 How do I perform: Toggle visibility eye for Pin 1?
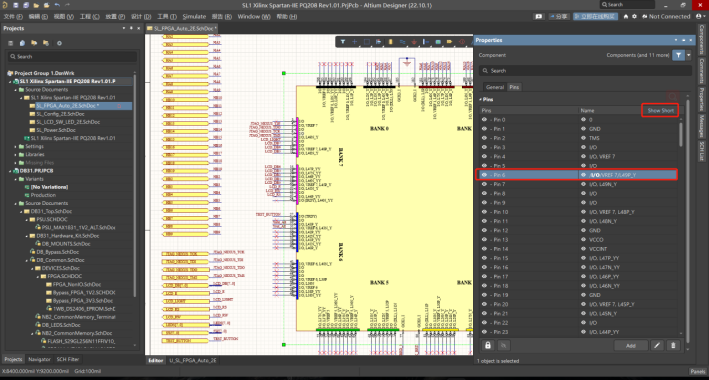click(x=484, y=129)
